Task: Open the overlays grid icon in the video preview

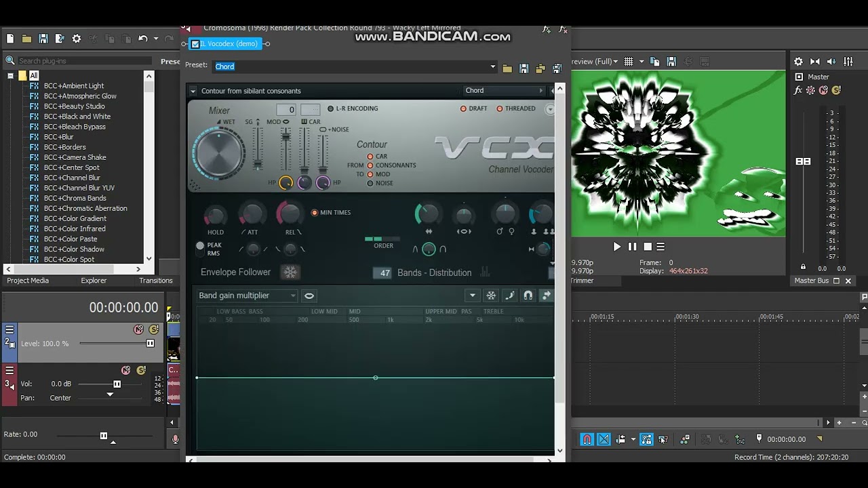Action: (629, 61)
